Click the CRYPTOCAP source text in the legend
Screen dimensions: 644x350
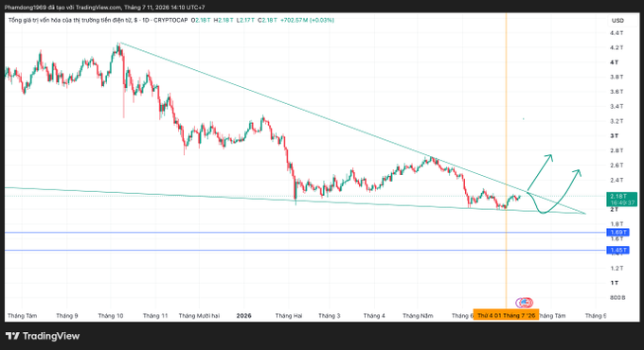tap(170, 20)
